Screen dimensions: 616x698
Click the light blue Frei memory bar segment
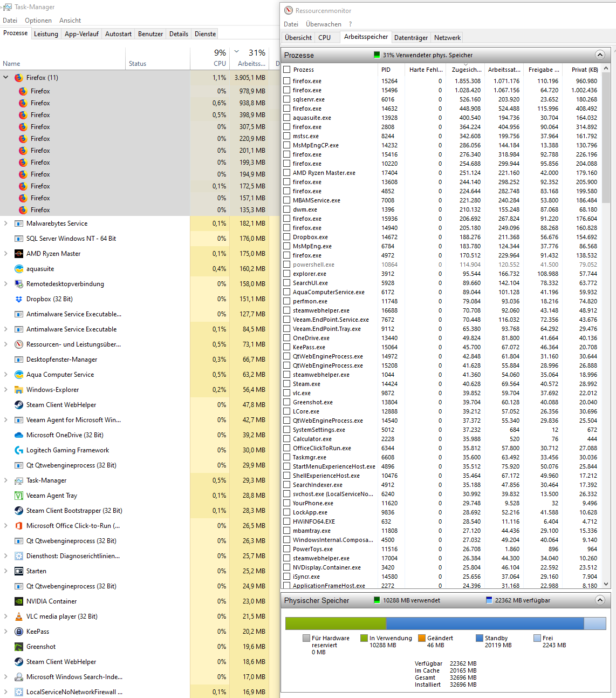pos(595,624)
